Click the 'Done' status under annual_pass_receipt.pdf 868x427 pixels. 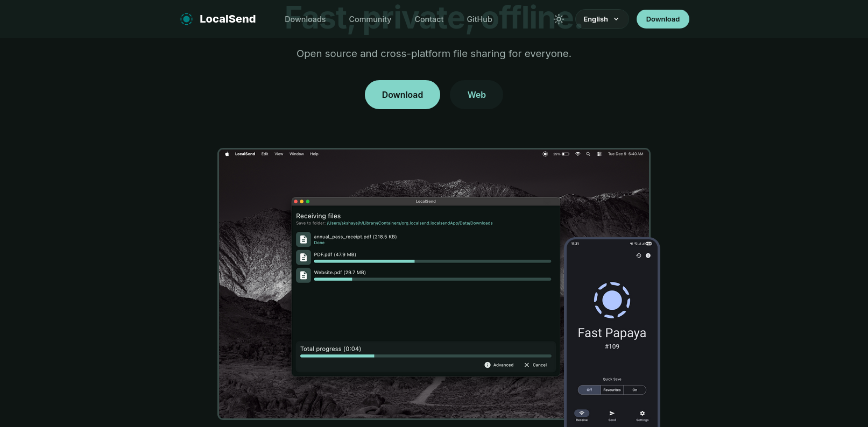pos(319,243)
